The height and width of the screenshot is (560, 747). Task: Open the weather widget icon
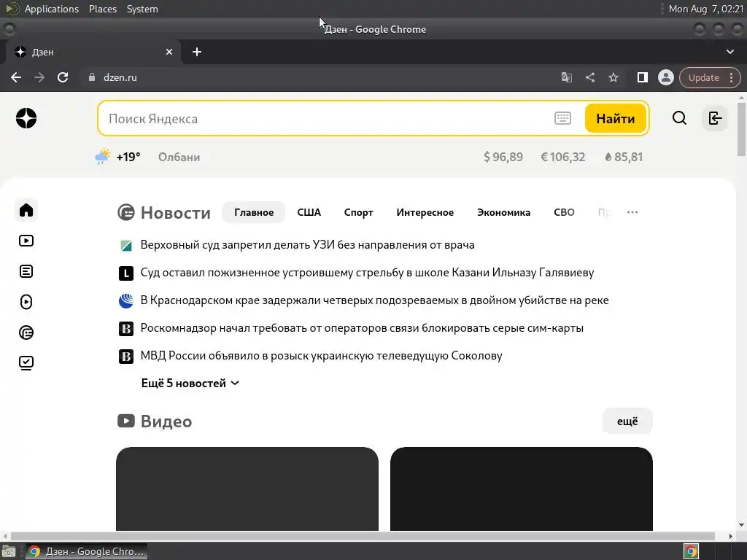tap(102, 157)
